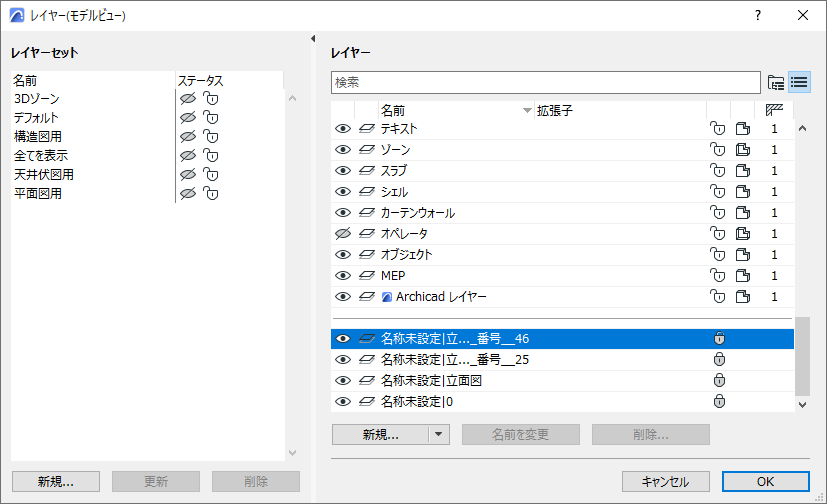Open help with the ? button
This screenshot has width=827, height=504.
pos(758,15)
